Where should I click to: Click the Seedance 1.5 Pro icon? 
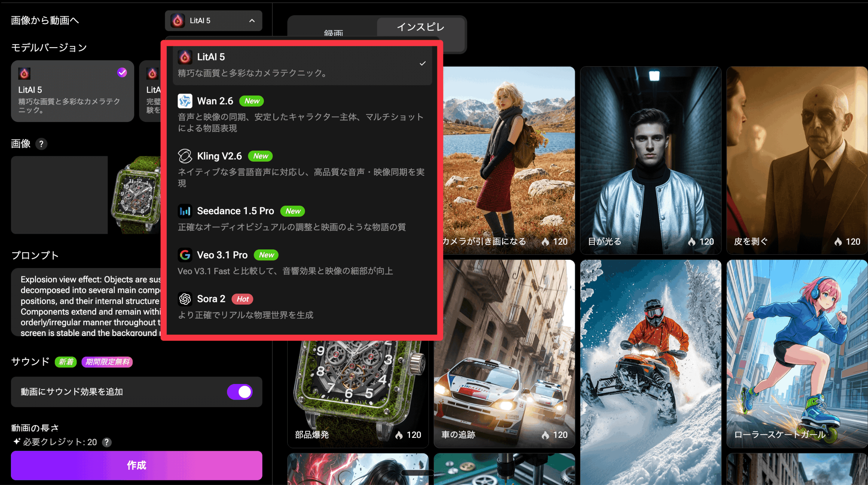[185, 211]
